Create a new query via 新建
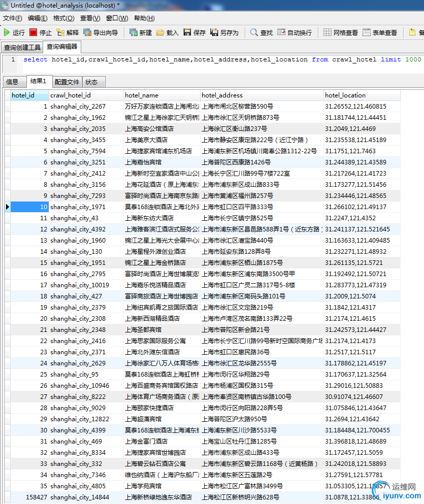Viewport: 424px width, 504px height. coord(141,32)
